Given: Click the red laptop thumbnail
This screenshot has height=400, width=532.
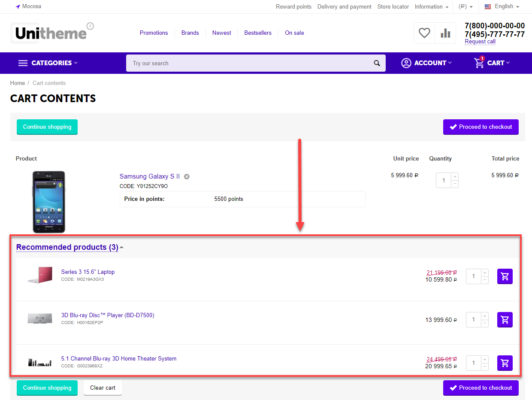Looking at the screenshot, I should point(40,275).
